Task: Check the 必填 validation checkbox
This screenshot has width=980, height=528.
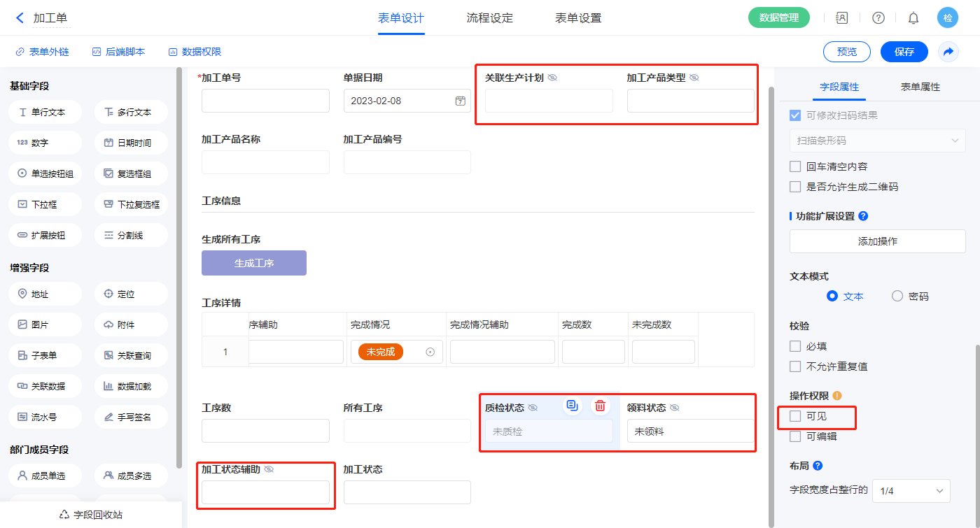Action: 795,345
